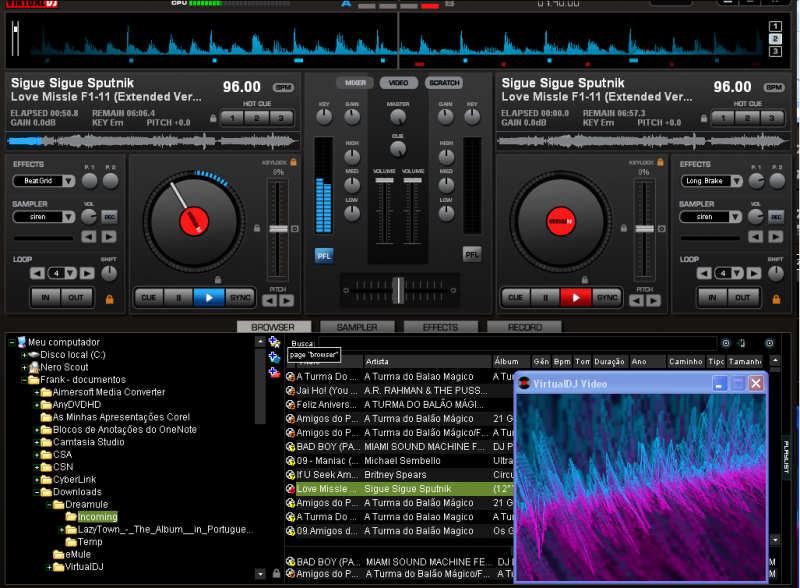Image resolution: width=800 pixels, height=588 pixels.
Task: Play previous sample in right deck sampler
Action: click(756, 237)
